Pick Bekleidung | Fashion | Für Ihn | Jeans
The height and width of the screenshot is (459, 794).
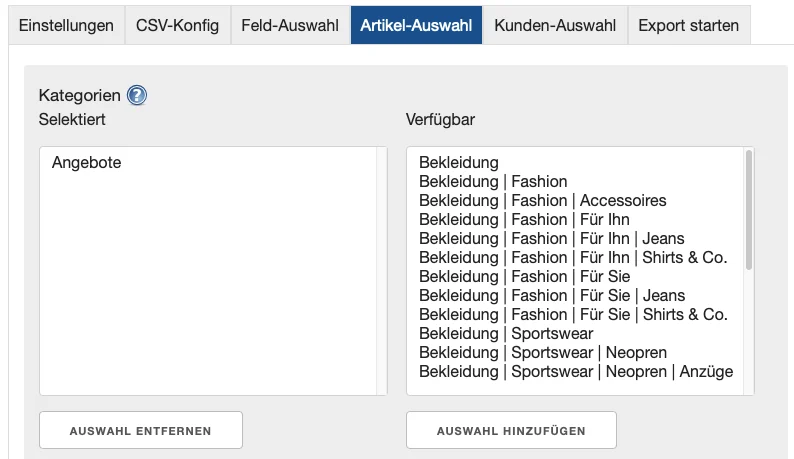click(x=552, y=238)
